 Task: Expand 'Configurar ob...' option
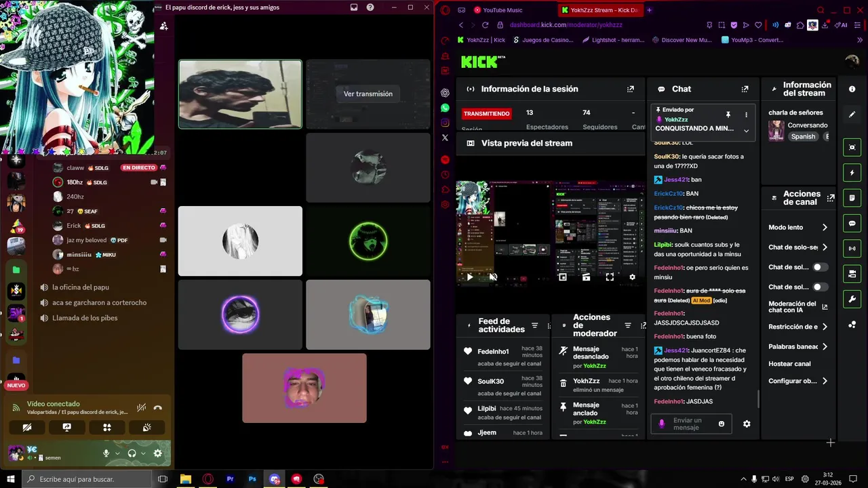[x=825, y=381]
